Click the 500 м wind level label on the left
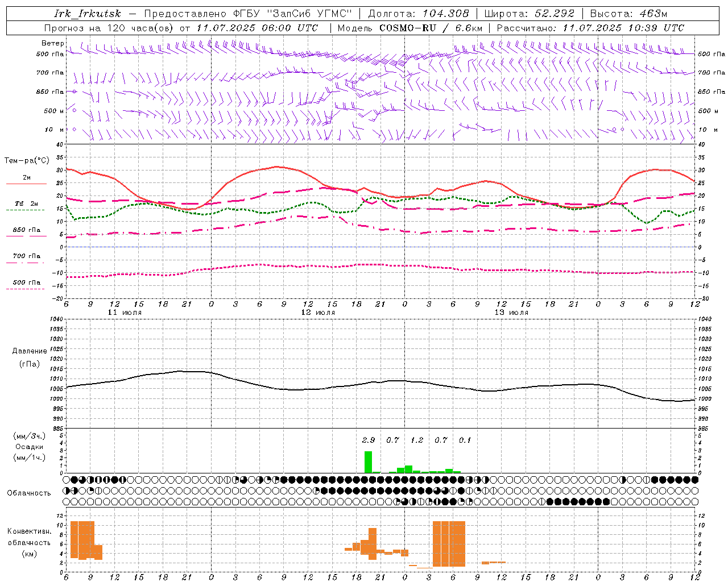Screen dimensions: 728x582 coord(54,111)
